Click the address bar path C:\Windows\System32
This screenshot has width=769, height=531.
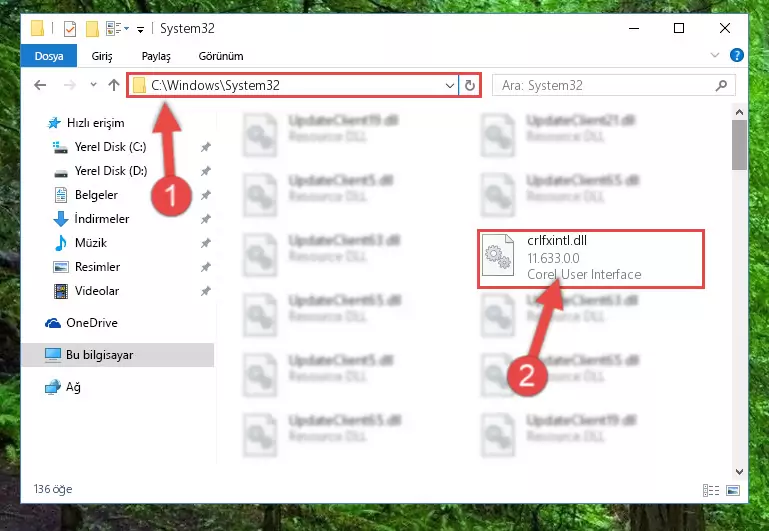coord(215,85)
